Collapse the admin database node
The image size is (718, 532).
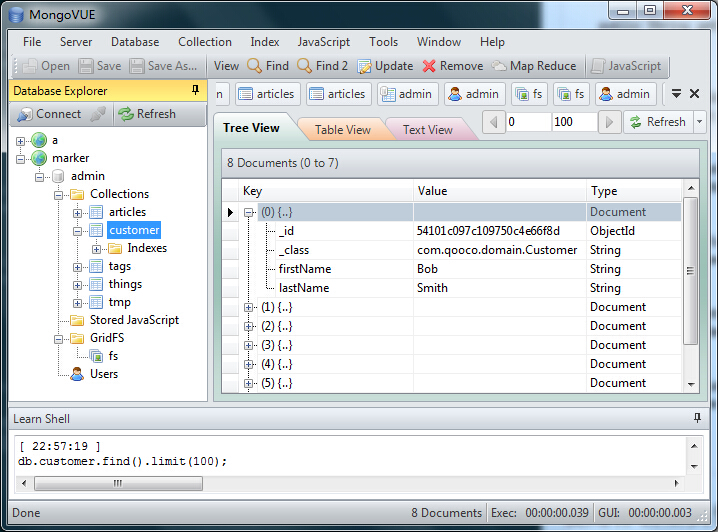pyautogui.click(x=39, y=177)
